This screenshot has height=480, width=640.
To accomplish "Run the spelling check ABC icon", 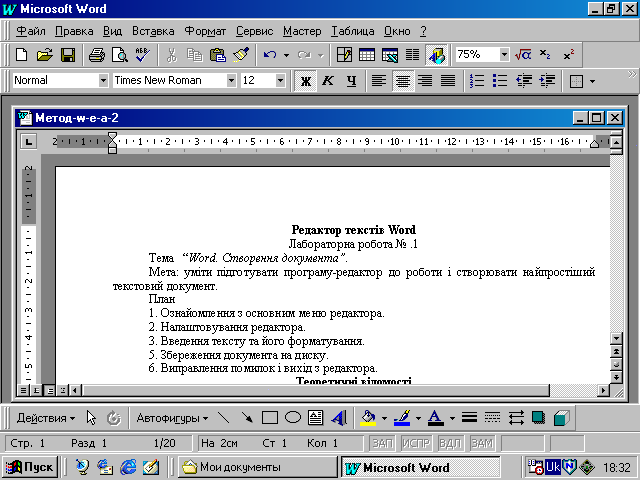I will coord(142,55).
